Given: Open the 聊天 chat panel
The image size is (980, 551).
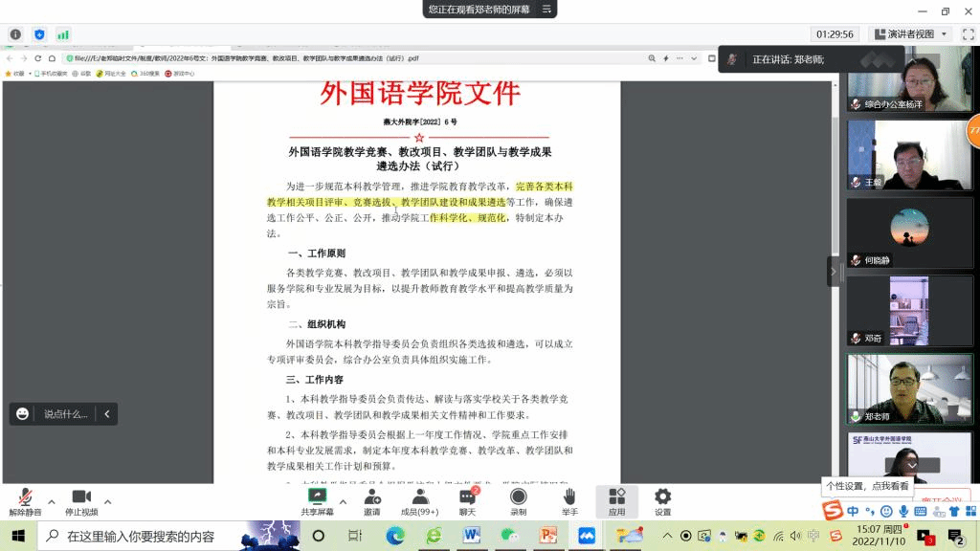Looking at the screenshot, I should pyautogui.click(x=467, y=496).
